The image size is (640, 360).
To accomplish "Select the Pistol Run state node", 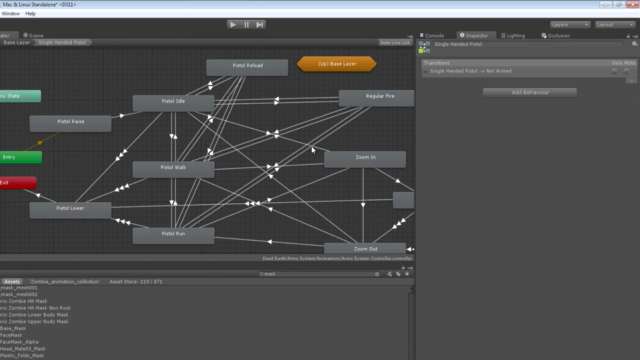I will (173, 236).
